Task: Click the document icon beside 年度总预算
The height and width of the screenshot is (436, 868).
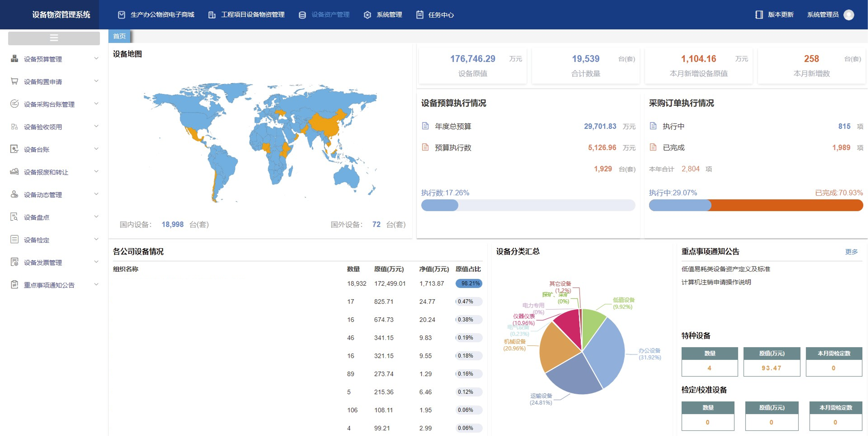Action: (x=425, y=126)
